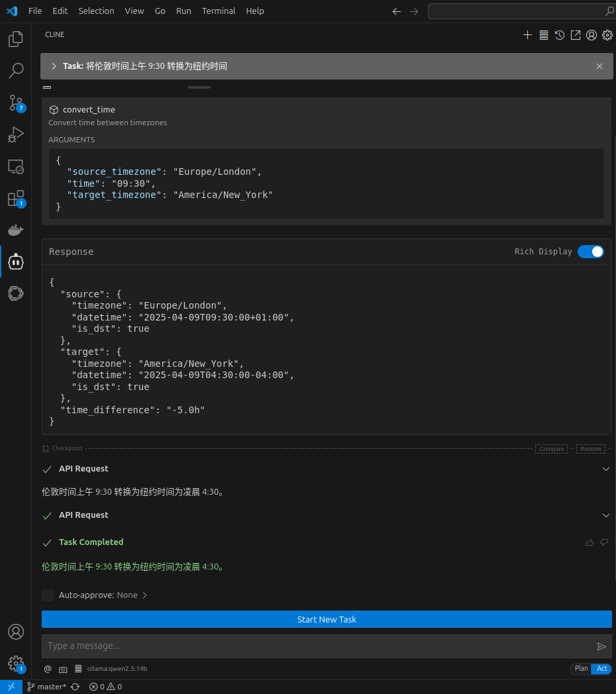Open Manage gear in activity bar
This screenshot has height=694, width=616.
(16, 664)
